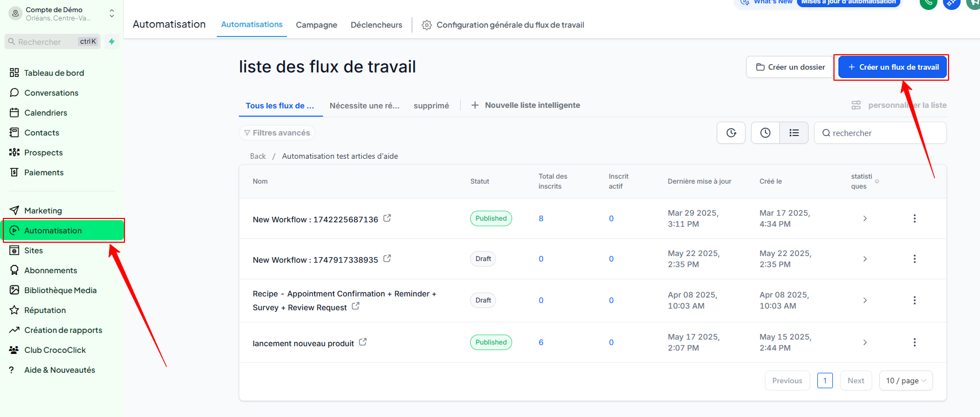Click the statistics info icon in header
Viewport: 980px width, 417px height.
(x=877, y=181)
